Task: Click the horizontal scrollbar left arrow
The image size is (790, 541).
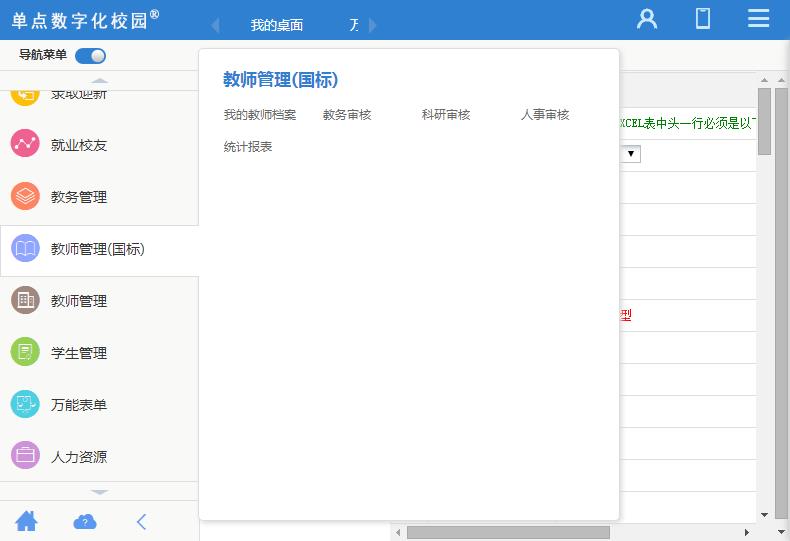Action: [398, 532]
